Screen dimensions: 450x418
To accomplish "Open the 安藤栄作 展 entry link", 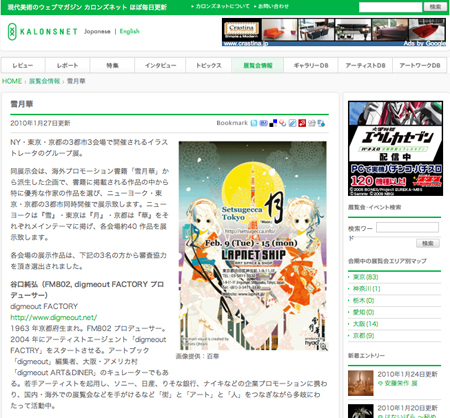I will click(x=401, y=383).
